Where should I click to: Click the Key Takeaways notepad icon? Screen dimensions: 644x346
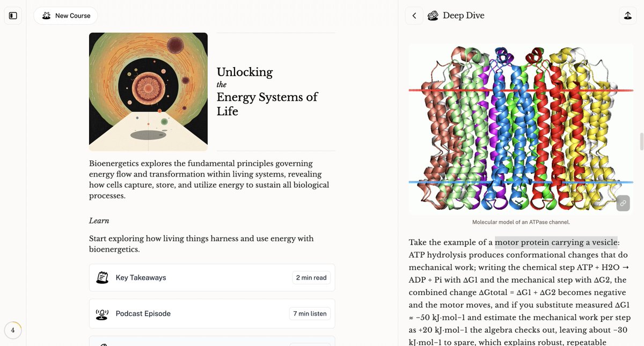click(x=103, y=277)
